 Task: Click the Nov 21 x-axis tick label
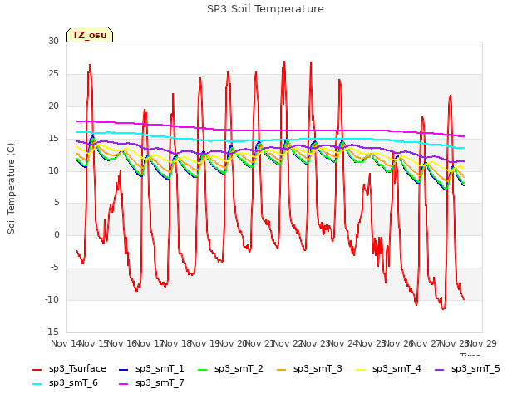[x=260, y=343]
